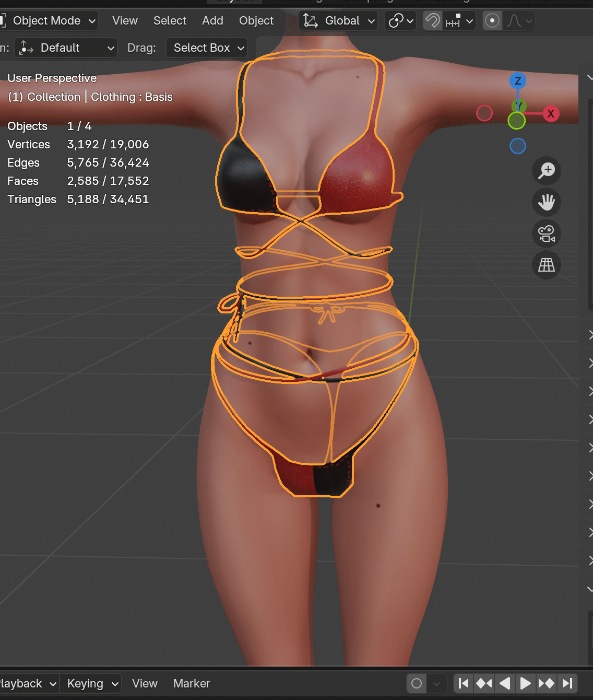Open the Keying popover

point(91,683)
